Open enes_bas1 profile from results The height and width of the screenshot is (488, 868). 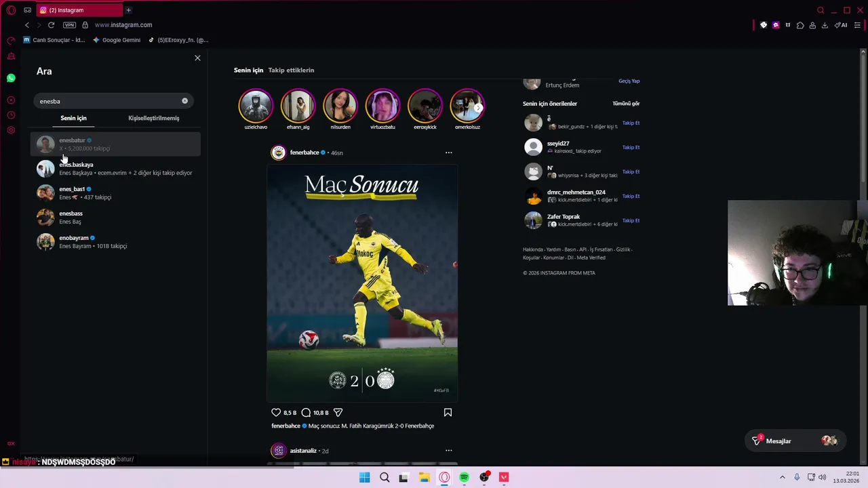[115, 193]
